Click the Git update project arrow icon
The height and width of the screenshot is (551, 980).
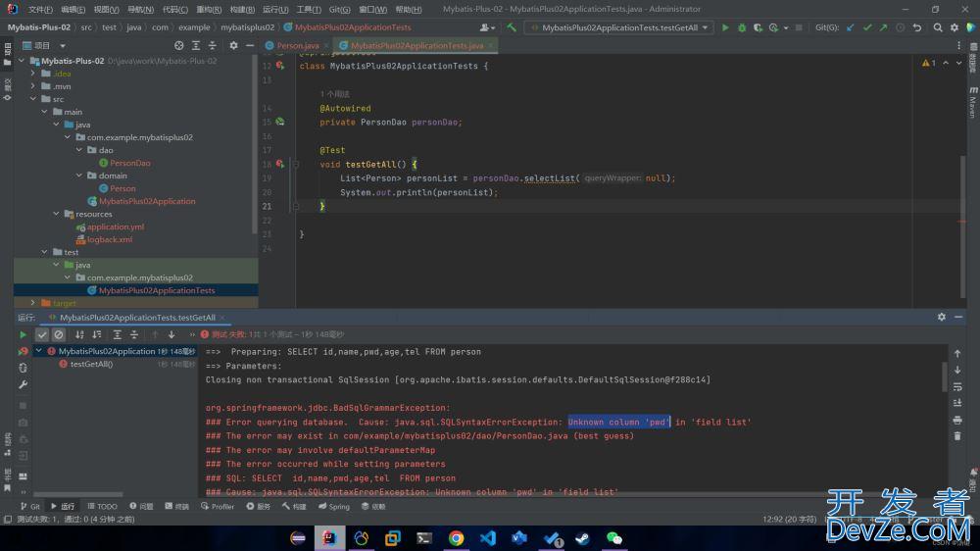coord(850,27)
